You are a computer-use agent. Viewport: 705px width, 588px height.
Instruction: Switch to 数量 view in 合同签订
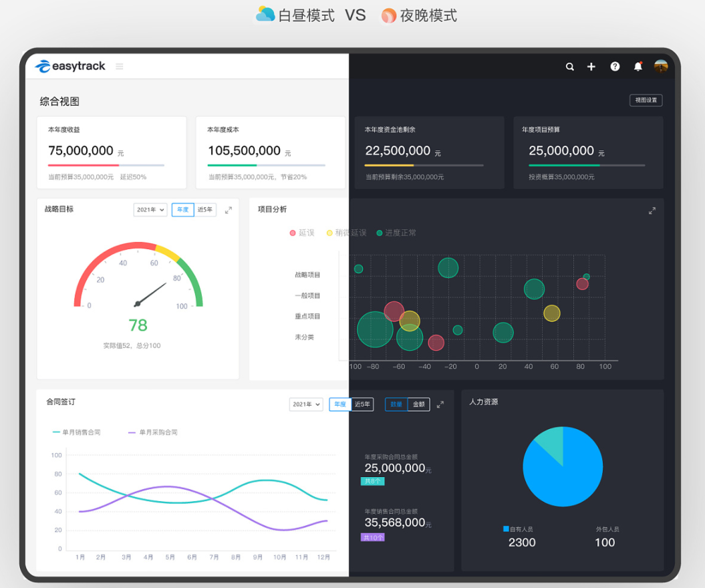[x=396, y=404]
